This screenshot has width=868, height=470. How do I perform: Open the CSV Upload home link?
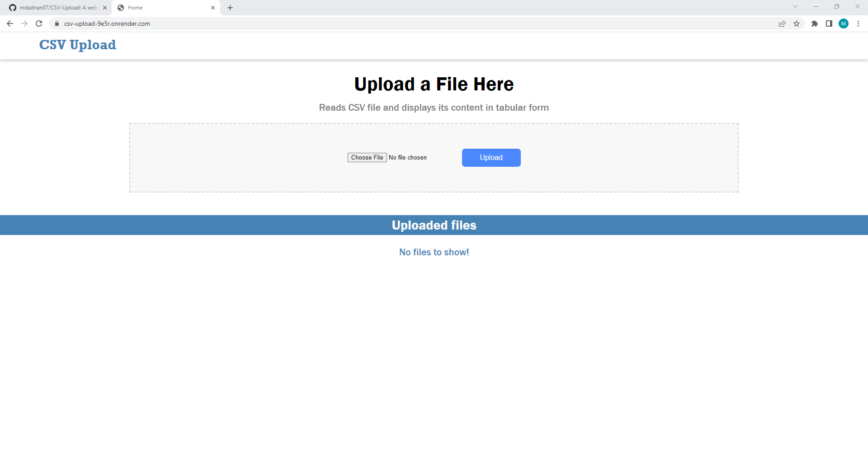[77, 45]
